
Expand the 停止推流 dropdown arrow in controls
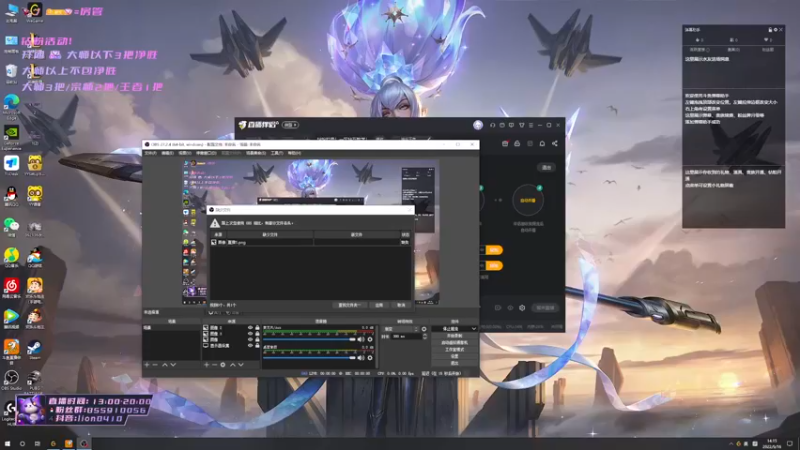coord(474,329)
